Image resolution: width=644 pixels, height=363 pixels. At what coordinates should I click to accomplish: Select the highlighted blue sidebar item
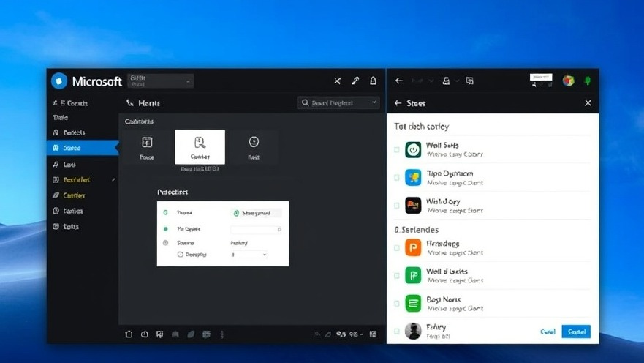coord(83,148)
